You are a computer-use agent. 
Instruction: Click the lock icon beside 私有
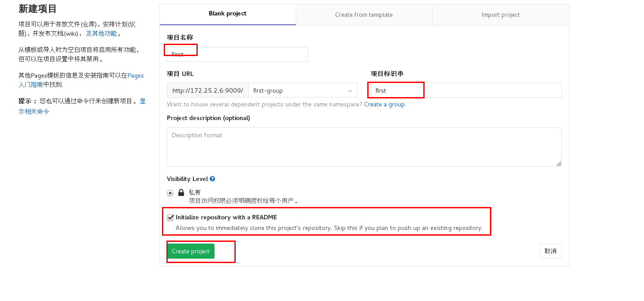pos(181,193)
